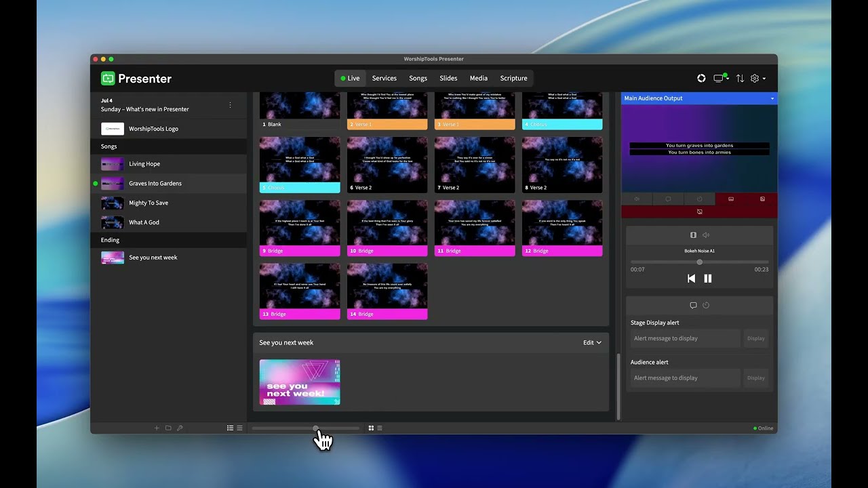Switch slides to grid view
The image size is (868, 488).
(x=371, y=428)
